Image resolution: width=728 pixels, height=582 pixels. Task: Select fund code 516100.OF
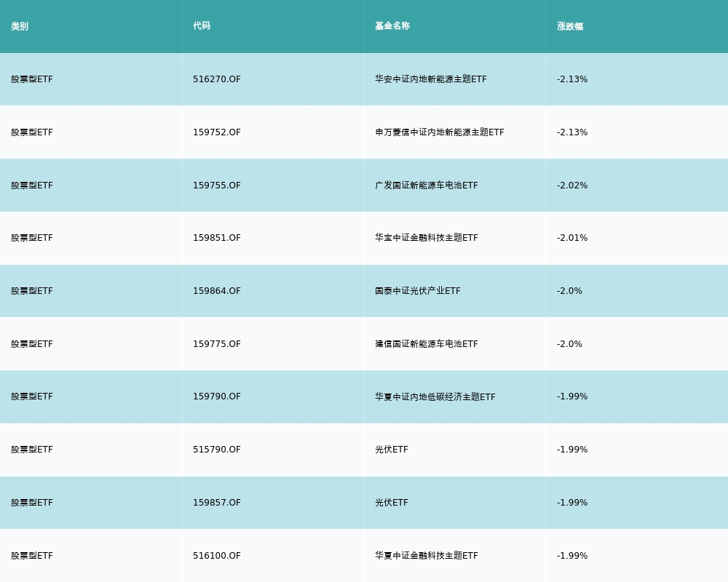217,556
